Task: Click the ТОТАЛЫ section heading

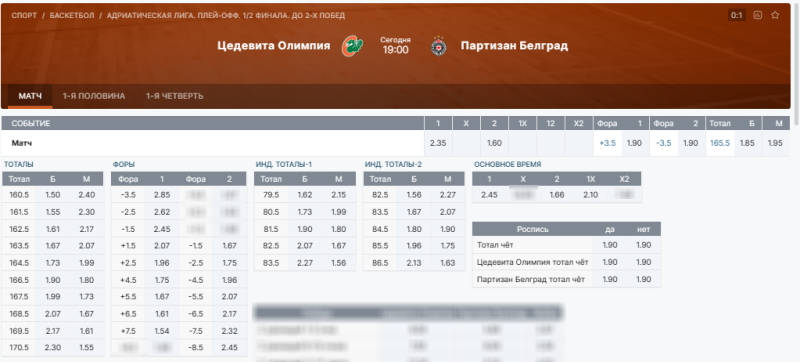Action: pyautogui.click(x=19, y=165)
